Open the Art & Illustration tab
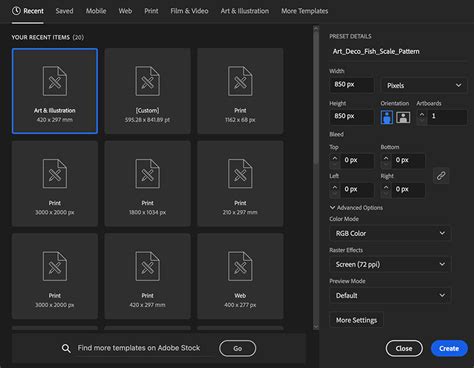Screen dimensions: 474x368 coord(245,11)
